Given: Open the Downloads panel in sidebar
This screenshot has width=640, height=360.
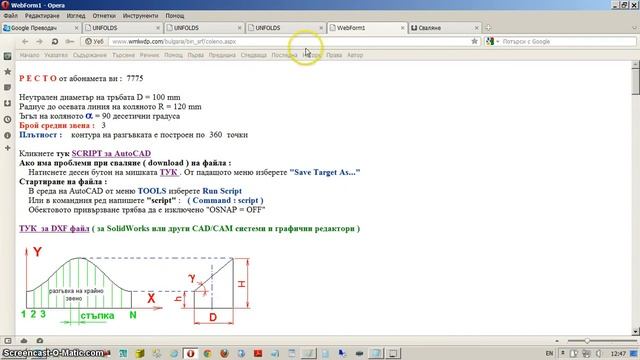Looking at the screenshot, I should click(7, 104).
